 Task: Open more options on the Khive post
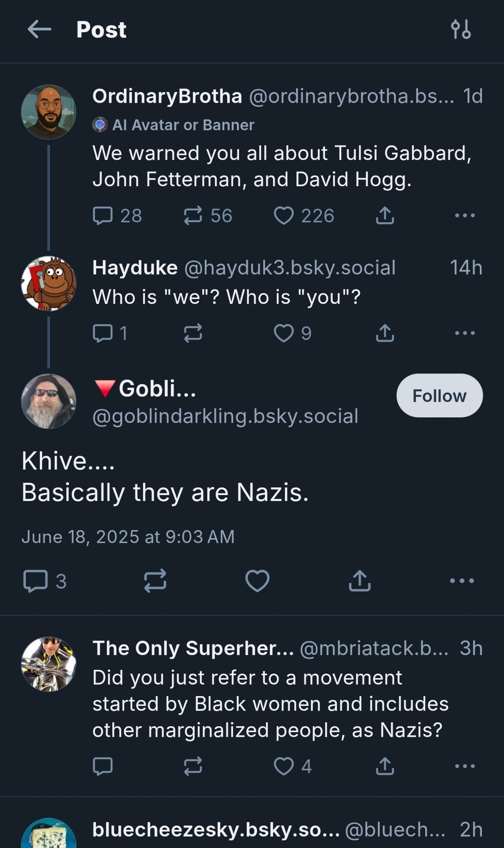pos(462,581)
